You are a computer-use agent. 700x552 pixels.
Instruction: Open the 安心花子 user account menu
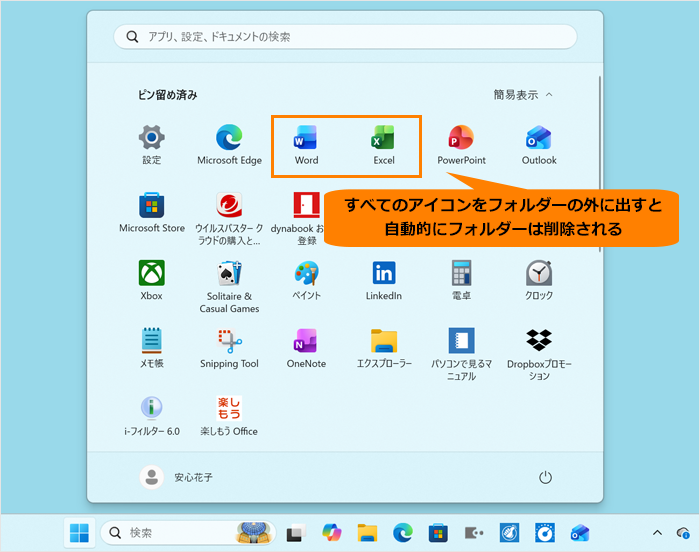click(176, 477)
